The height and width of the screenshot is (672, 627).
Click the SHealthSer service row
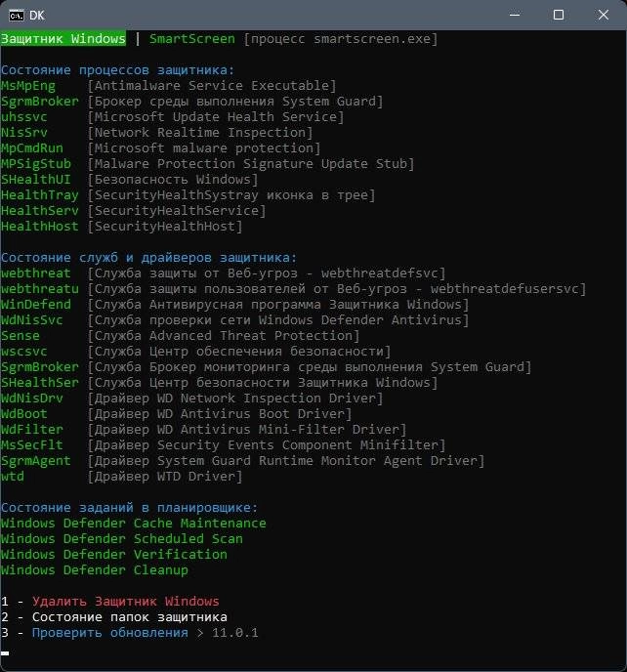coord(220,383)
